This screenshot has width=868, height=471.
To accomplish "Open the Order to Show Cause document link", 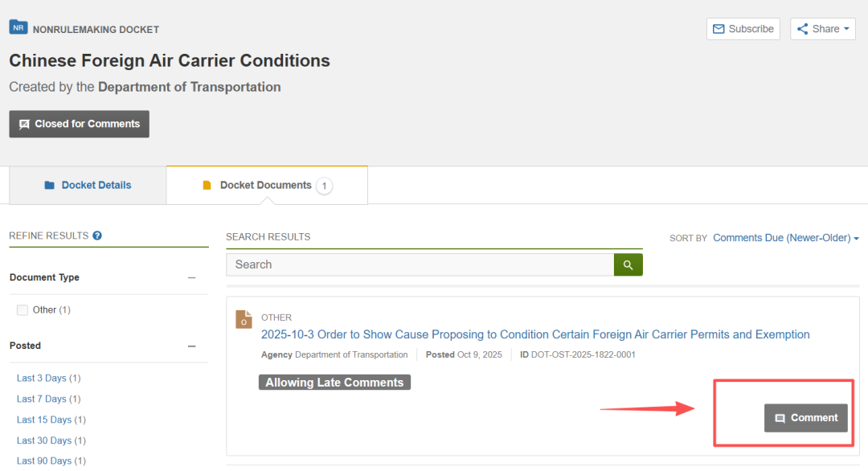I will click(535, 334).
